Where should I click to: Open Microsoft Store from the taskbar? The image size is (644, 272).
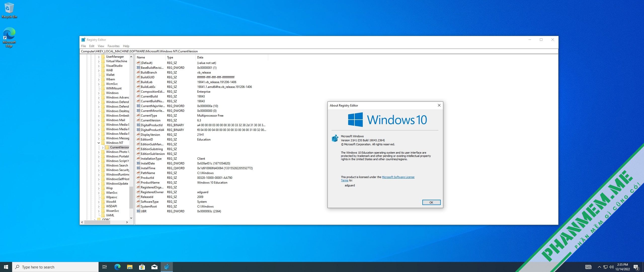click(142, 267)
